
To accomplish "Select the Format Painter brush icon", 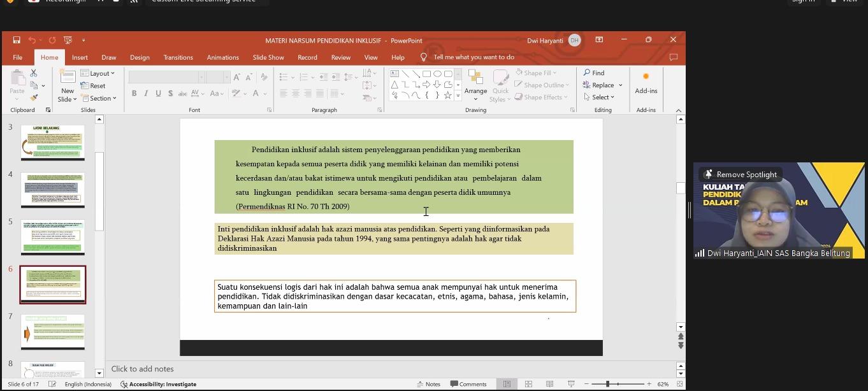I will click(x=34, y=97).
